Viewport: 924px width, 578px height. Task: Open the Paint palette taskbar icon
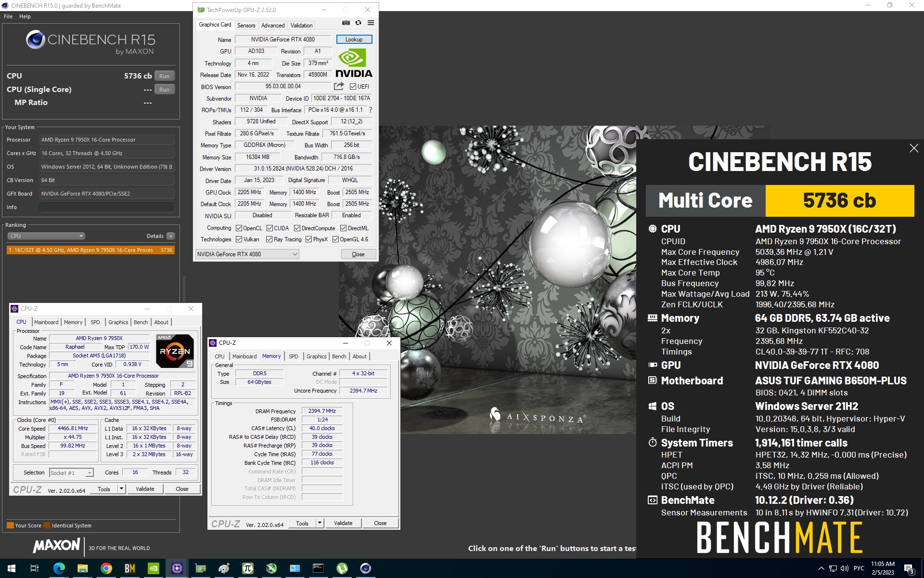[224, 568]
